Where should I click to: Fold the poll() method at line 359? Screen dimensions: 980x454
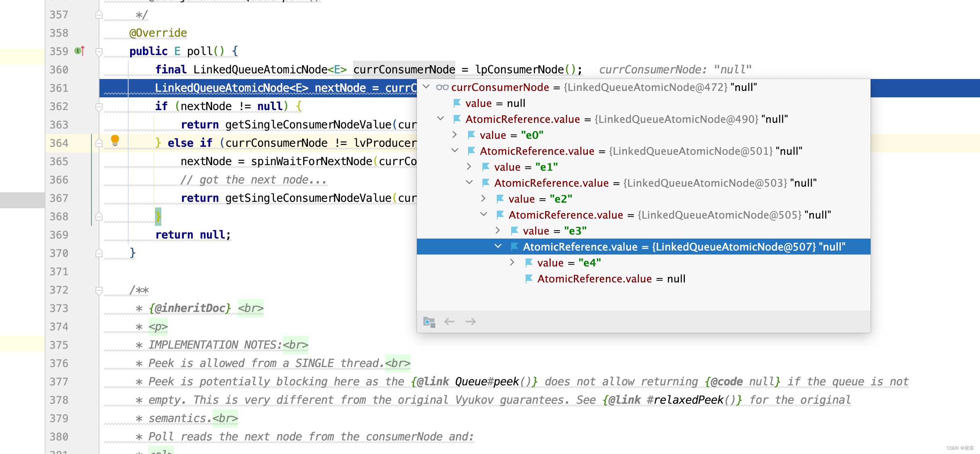tap(99, 52)
